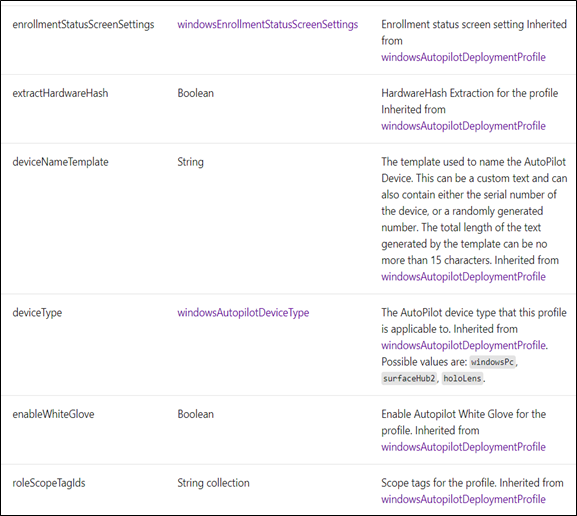Click the String collection type cell

[x=213, y=483]
